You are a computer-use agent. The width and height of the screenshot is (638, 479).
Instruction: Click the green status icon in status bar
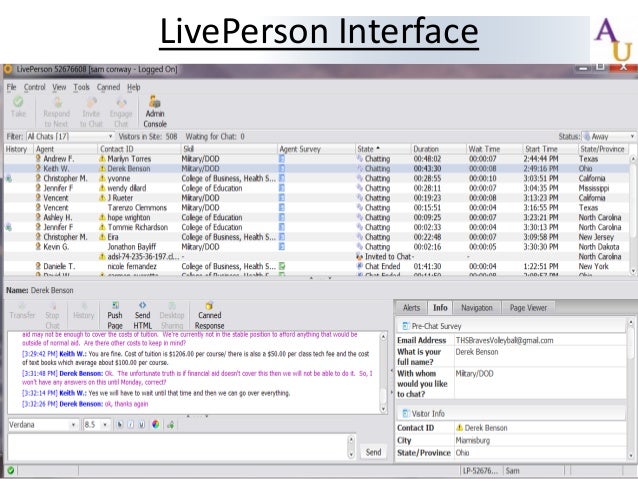click(11, 470)
